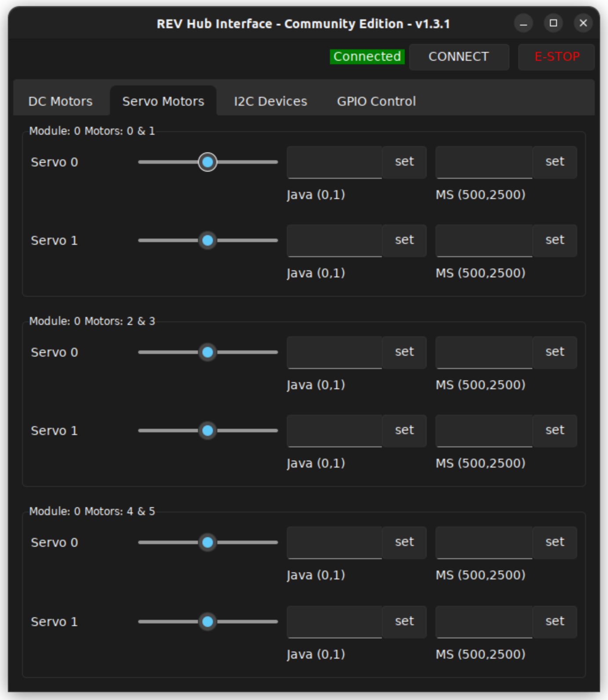
Task: Focus Java input for Servo 0, Motors 0 & 1
Action: tap(334, 162)
